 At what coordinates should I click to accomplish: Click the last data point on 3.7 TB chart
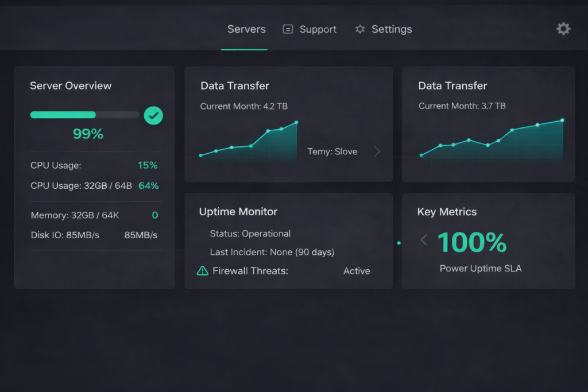[x=562, y=120]
